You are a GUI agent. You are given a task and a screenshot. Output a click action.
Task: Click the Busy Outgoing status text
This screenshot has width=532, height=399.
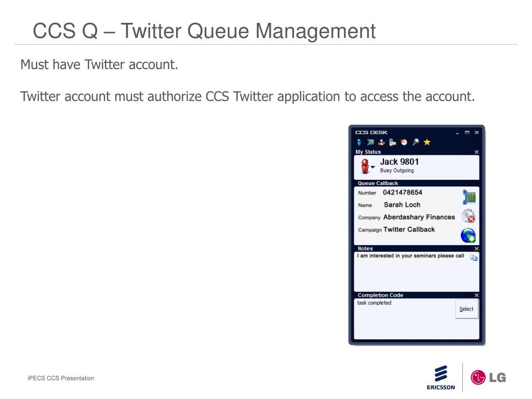point(396,170)
